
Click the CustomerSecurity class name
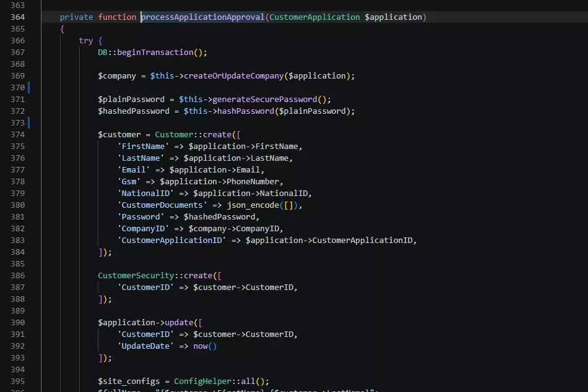coord(136,275)
